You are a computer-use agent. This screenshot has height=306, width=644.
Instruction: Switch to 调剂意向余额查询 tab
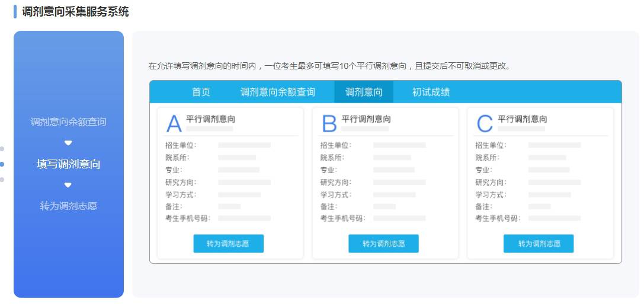(278, 92)
